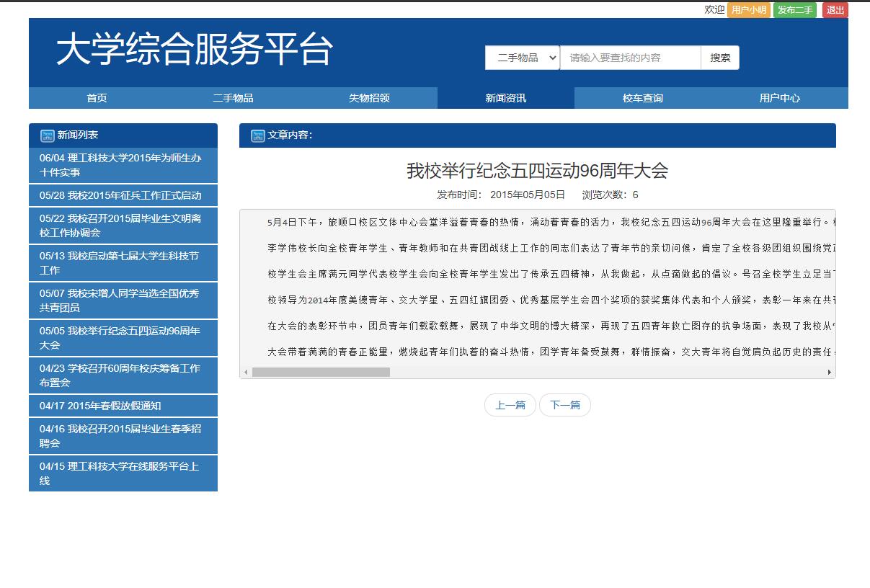Open the 04/15 在线服务平台上线 news item
The height and width of the screenshot is (588, 870).
pos(123,473)
